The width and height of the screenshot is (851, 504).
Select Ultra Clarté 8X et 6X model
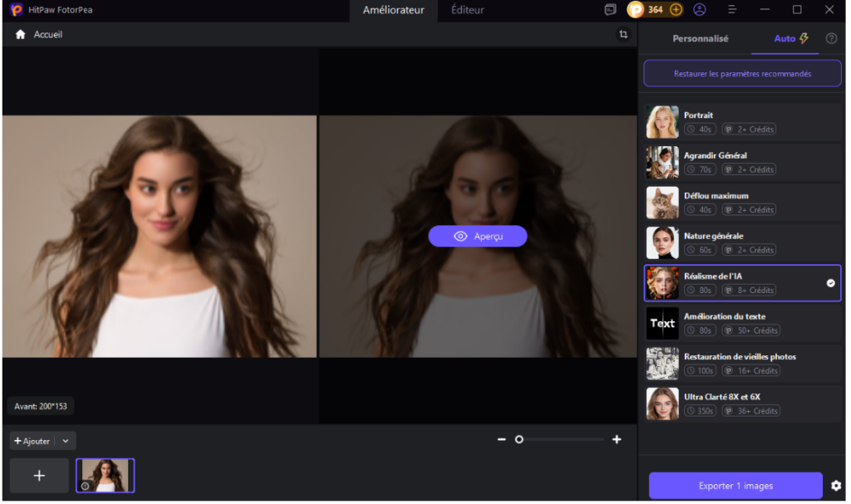pyautogui.click(x=745, y=404)
